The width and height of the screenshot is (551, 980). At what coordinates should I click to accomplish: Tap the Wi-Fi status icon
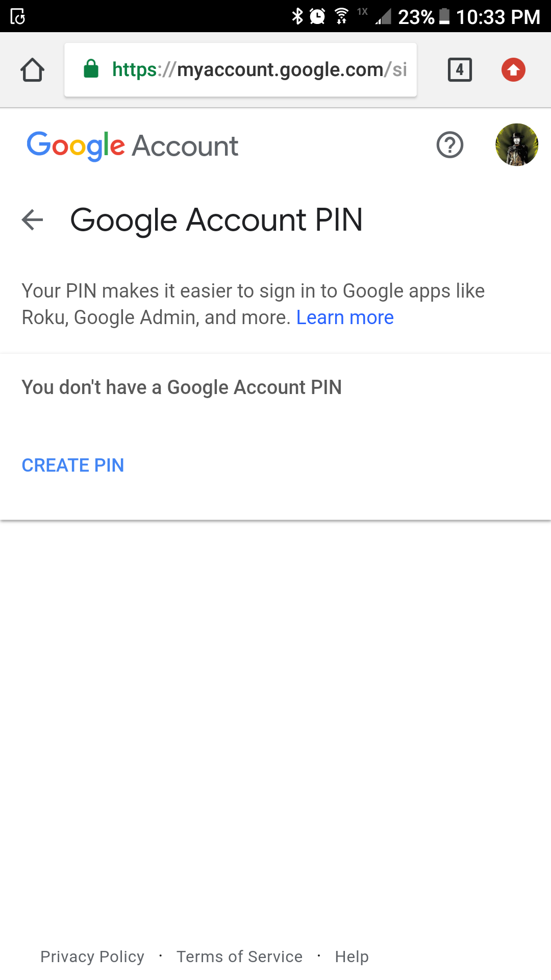click(341, 16)
